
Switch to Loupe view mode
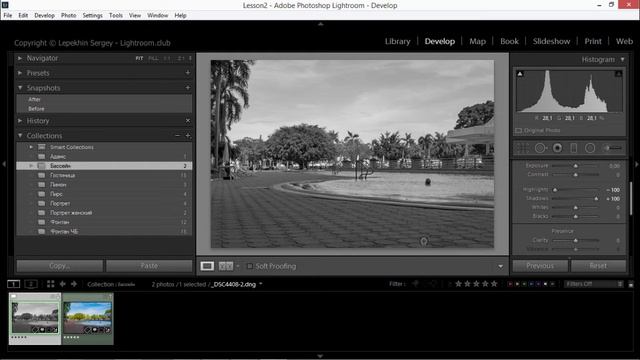tap(207, 266)
